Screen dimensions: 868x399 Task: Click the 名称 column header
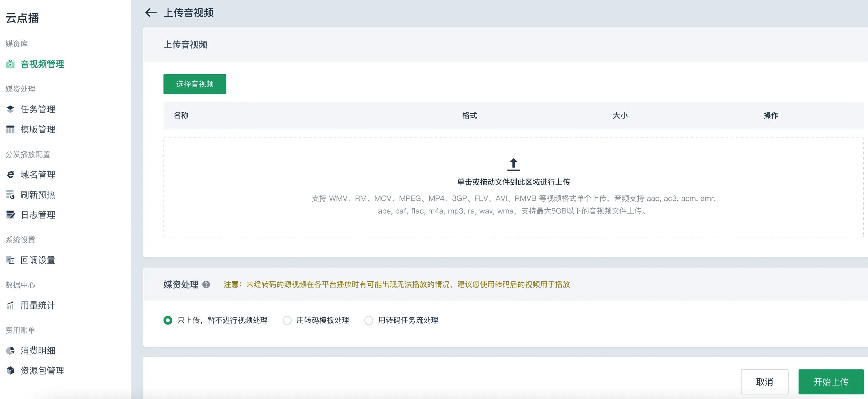[181, 115]
